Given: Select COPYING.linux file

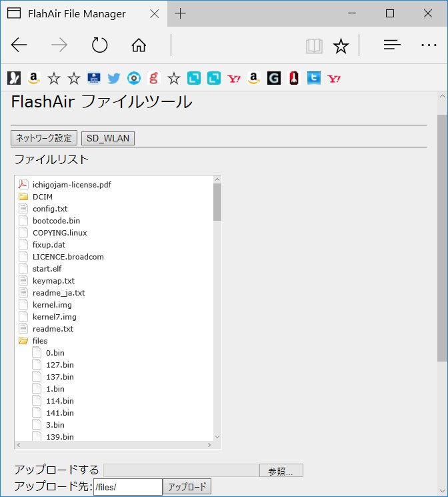Looking at the screenshot, I should point(60,233).
